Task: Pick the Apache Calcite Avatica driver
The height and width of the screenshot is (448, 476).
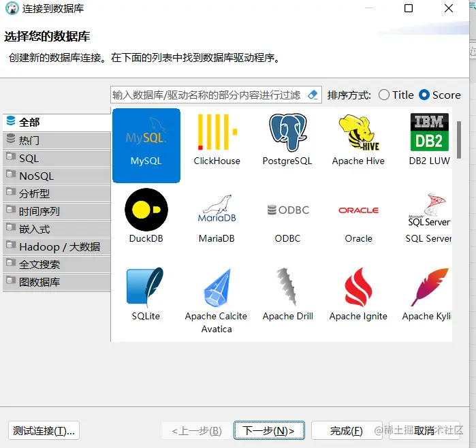Action: (x=217, y=300)
